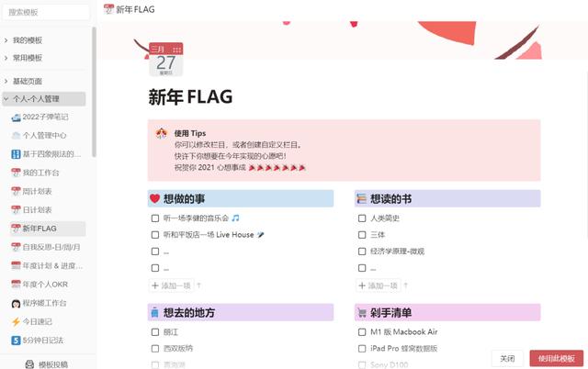Viewport: 588px width, 369px height.
Task: Expand 常用模板 section
Action: pos(6,58)
